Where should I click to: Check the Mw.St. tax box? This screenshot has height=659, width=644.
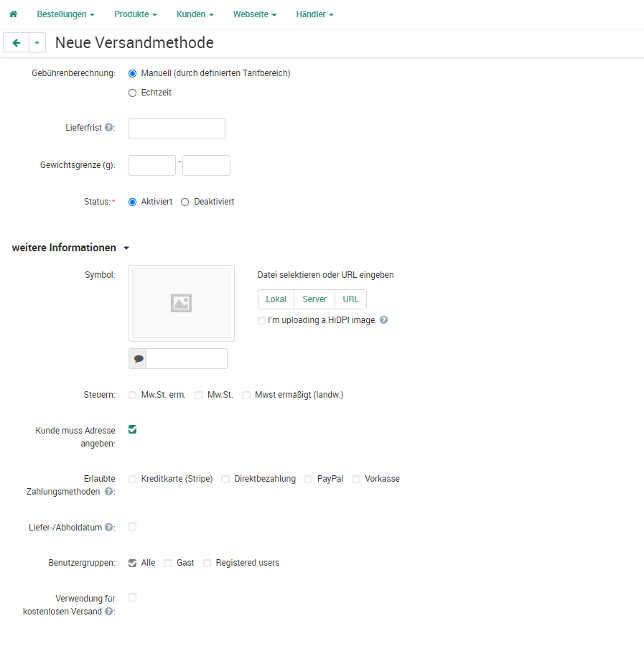(x=199, y=395)
